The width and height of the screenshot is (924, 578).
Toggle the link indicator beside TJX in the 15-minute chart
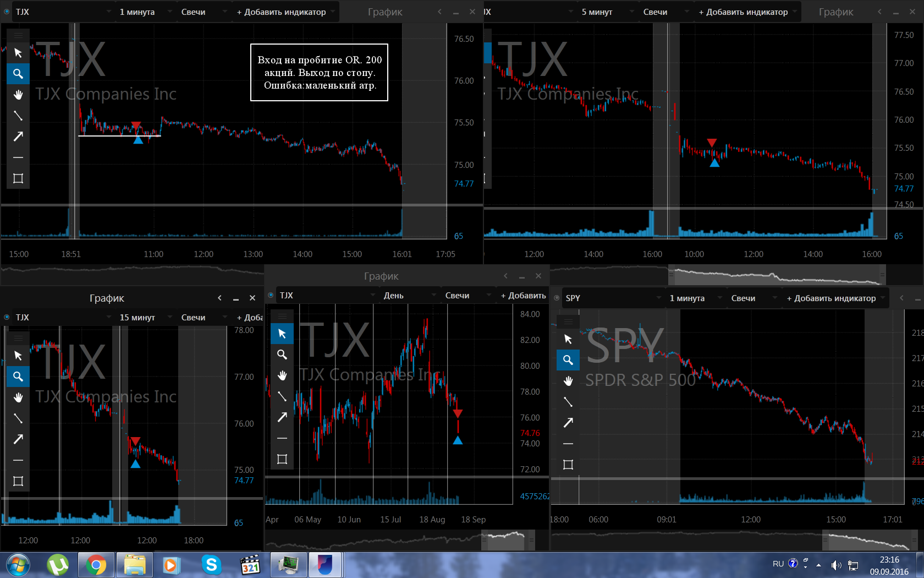coord(7,317)
